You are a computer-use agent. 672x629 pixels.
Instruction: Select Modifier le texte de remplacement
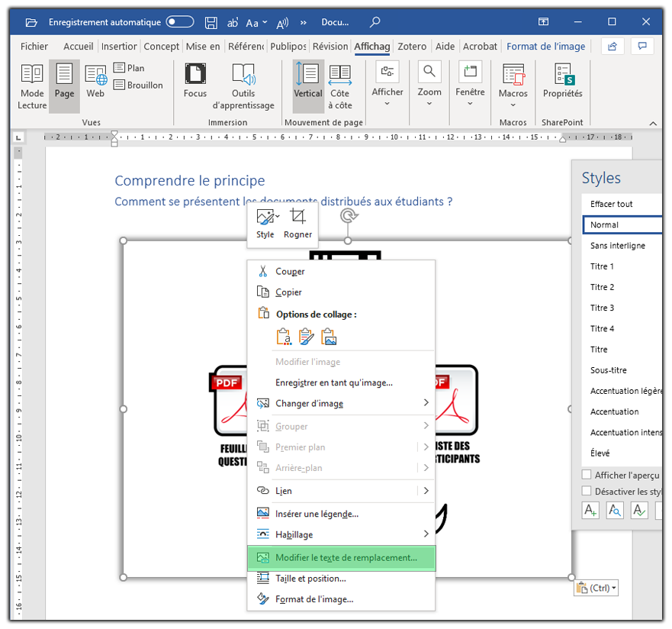tap(341, 558)
